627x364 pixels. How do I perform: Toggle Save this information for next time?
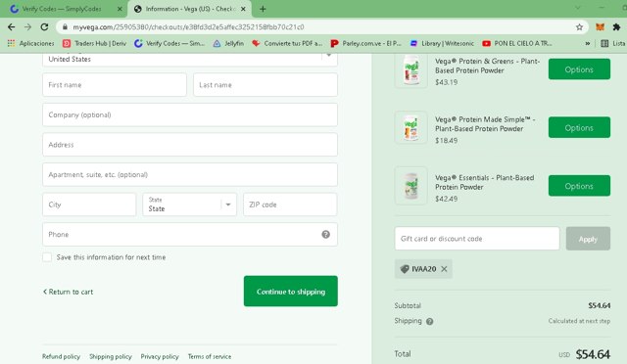pos(47,257)
